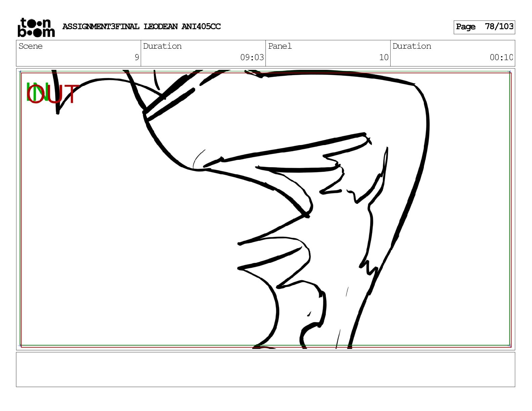The width and height of the screenshot is (532, 411).
Task: Select the scene number 9
Action: coord(137,57)
